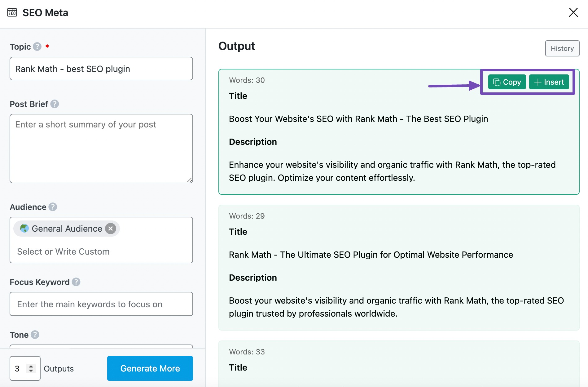Insert the first output into post
The height and width of the screenshot is (387, 588).
coord(549,82)
